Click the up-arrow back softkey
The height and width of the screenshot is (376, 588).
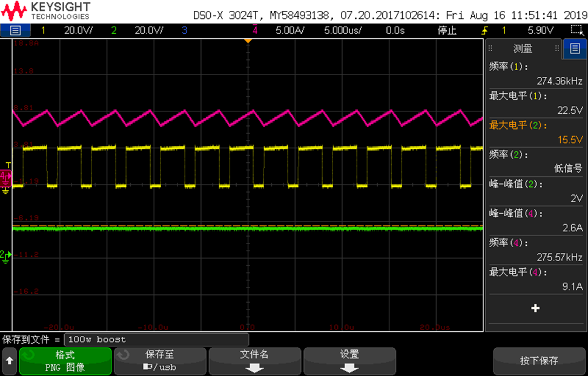[9, 361]
